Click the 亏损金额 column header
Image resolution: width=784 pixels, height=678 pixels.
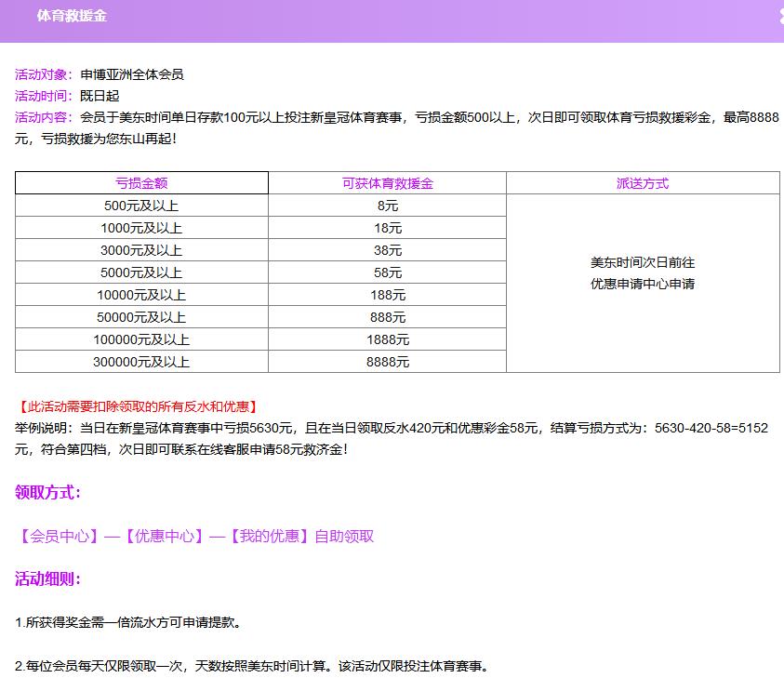click(141, 183)
